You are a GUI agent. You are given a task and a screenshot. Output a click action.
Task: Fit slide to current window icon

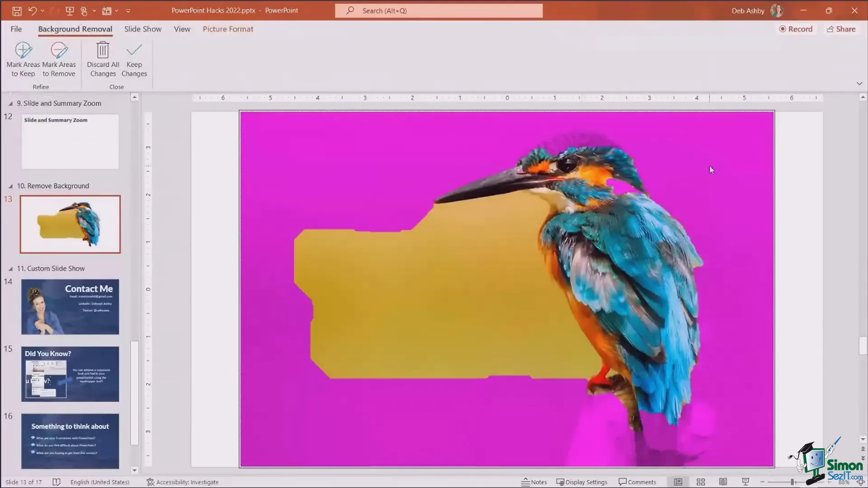pos(861,482)
